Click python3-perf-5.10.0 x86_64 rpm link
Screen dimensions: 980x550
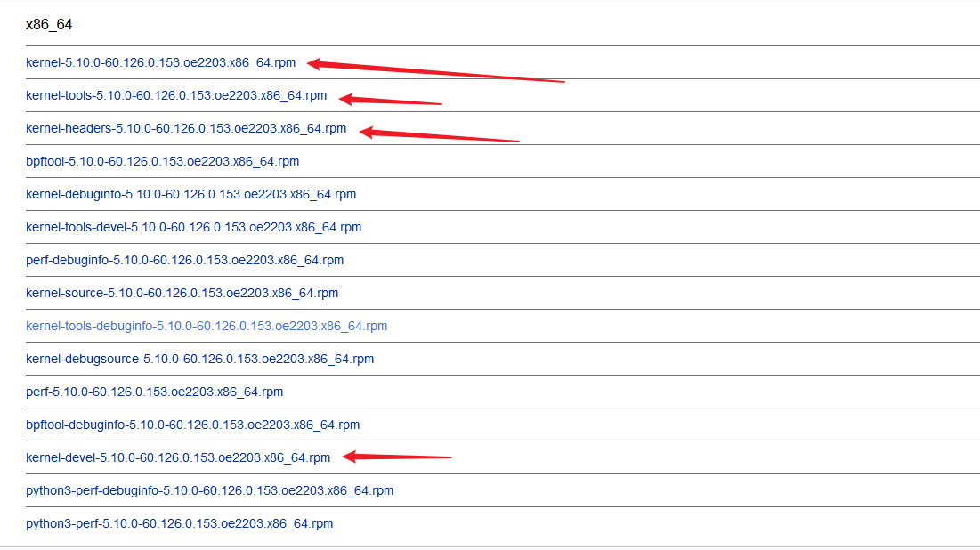click(x=180, y=523)
